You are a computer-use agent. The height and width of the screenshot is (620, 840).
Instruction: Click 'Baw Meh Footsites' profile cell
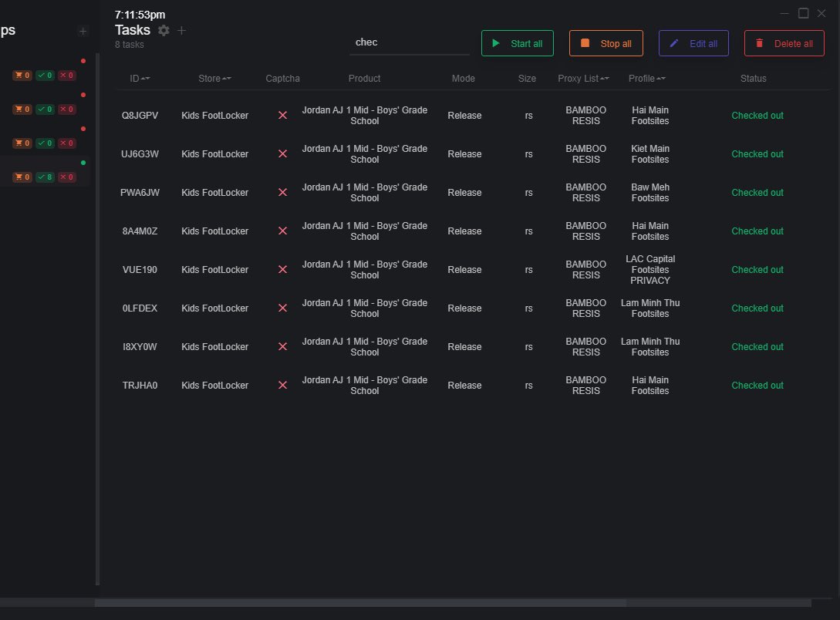coord(649,192)
